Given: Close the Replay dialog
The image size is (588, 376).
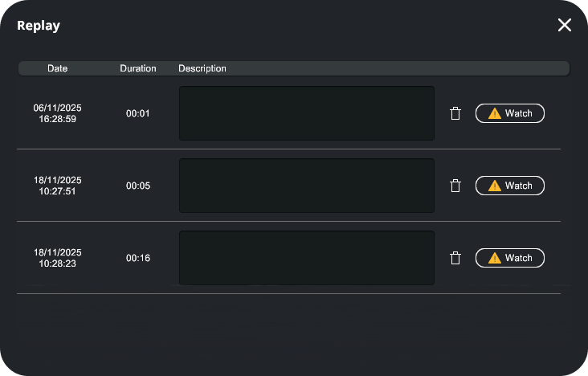Looking at the screenshot, I should click(x=565, y=25).
